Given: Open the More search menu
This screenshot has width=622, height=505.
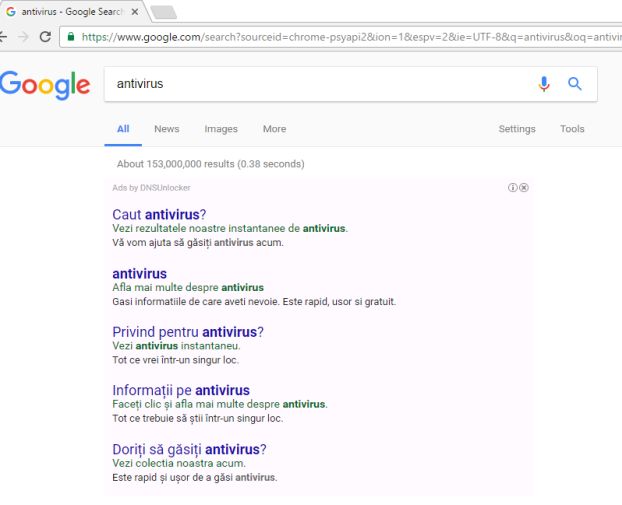Looking at the screenshot, I should (275, 129).
